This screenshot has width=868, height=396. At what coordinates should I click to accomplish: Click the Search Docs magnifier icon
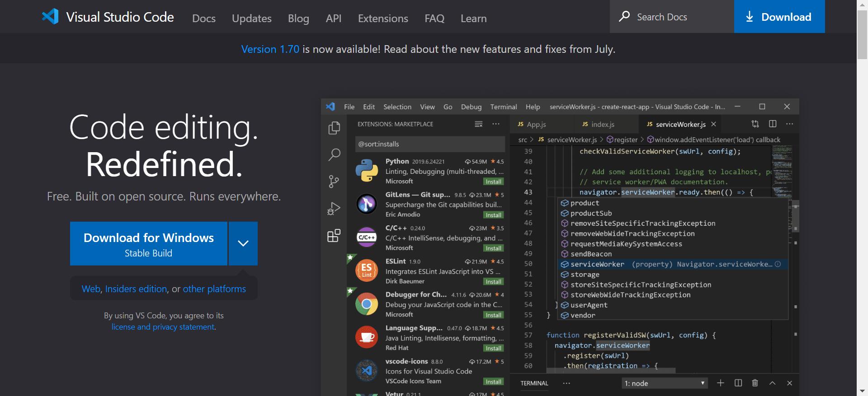pos(624,17)
